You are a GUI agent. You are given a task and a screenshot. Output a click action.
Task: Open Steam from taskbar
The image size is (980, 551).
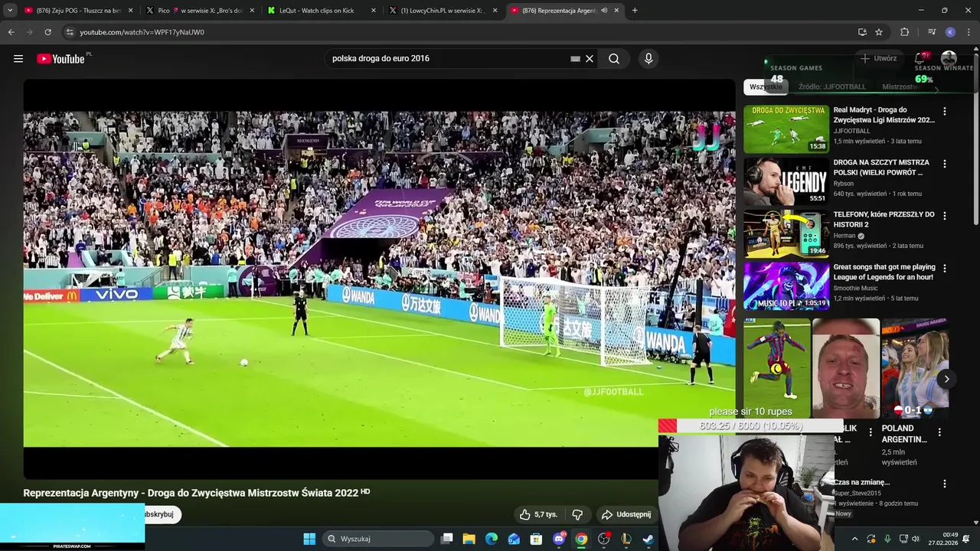648,539
